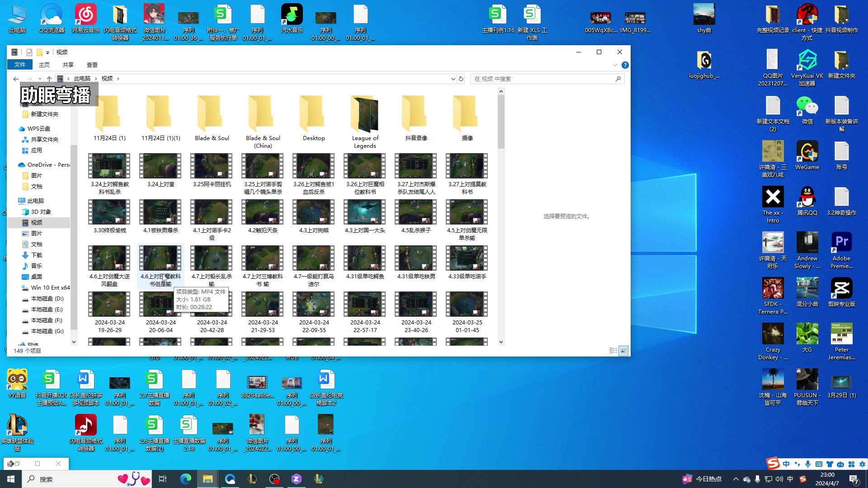Select the 抖音录像 folder
This screenshot has width=868, height=488.
pyautogui.click(x=416, y=118)
